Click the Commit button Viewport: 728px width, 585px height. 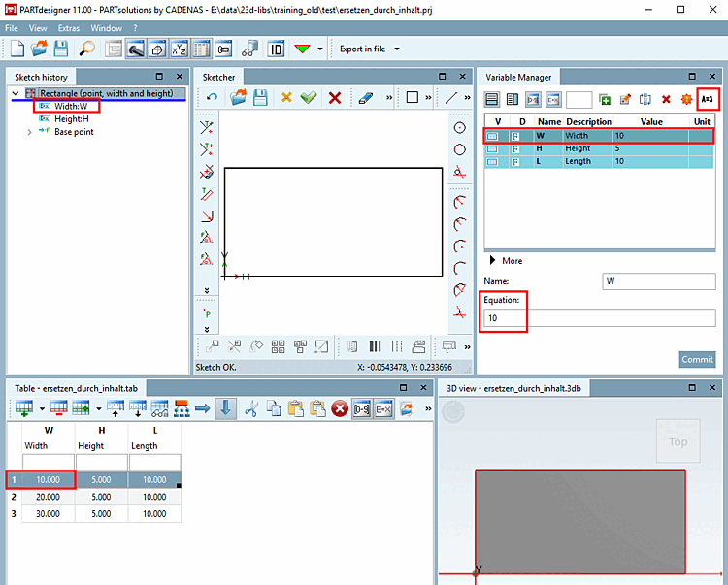click(697, 360)
